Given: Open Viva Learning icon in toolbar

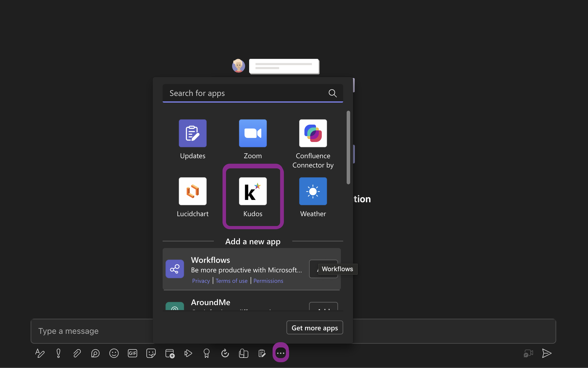Looking at the screenshot, I should 244,353.
